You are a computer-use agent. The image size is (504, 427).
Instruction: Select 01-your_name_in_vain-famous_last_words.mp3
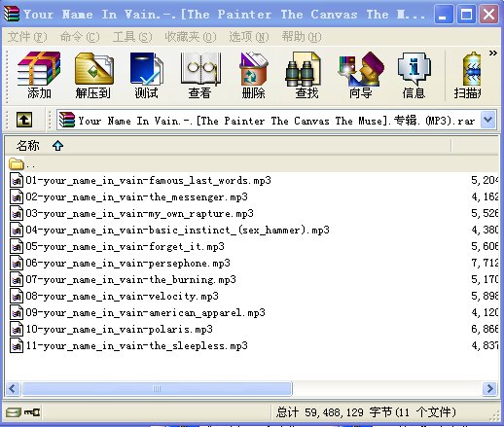(x=148, y=180)
